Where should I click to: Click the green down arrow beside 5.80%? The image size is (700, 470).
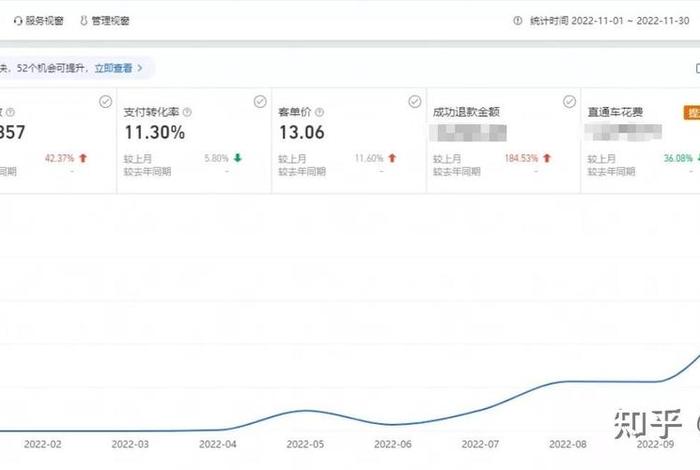tap(238, 158)
